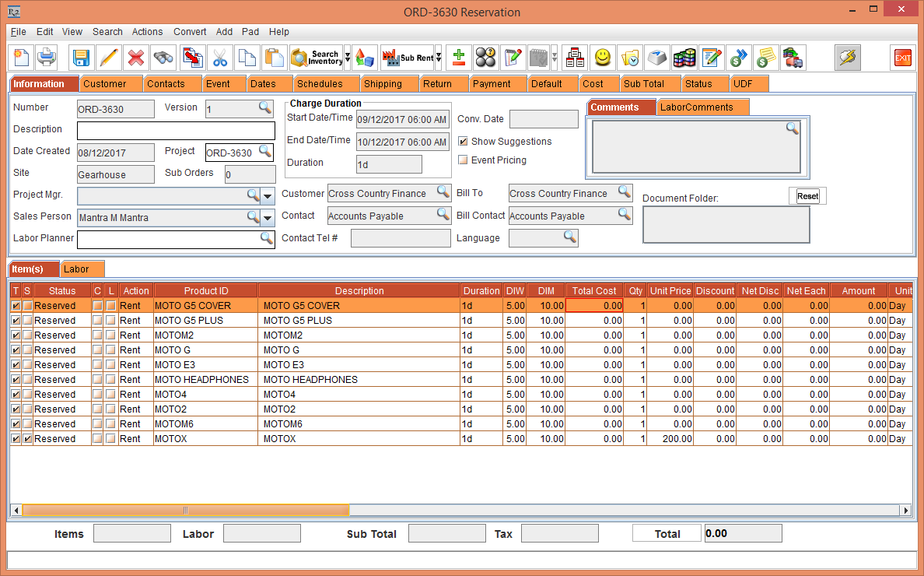Switch to the Labor tab
This screenshot has width=924, height=576.
(76, 269)
